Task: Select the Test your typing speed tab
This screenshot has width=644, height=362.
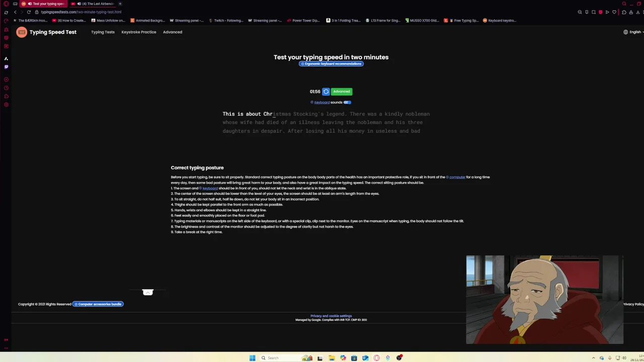Action: pyautogui.click(x=43, y=4)
